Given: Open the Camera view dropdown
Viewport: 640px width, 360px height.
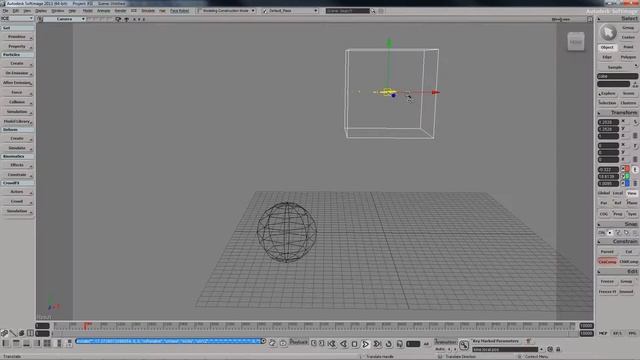Looking at the screenshot, I should pyautogui.click(x=64, y=19).
